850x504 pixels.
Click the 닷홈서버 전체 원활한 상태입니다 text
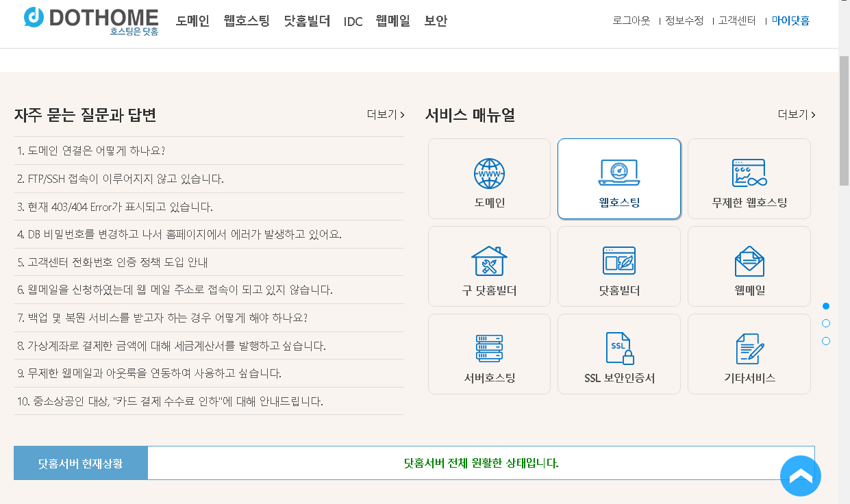click(482, 463)
